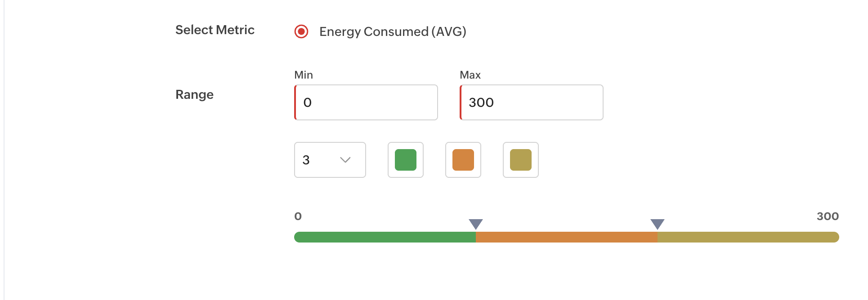
Task: Click the slider marker between orange and olive
Action: pos(658,224)
